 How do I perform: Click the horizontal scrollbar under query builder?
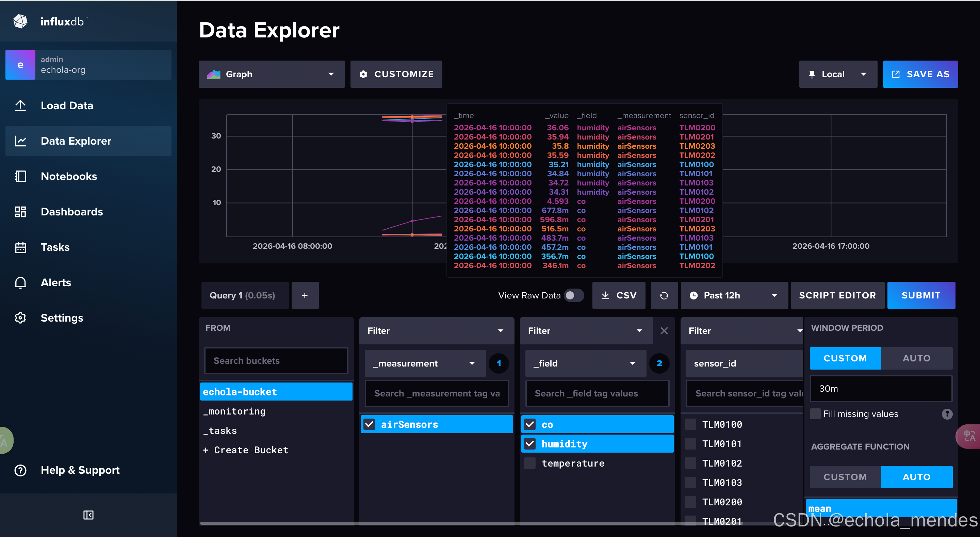[471, 523]
